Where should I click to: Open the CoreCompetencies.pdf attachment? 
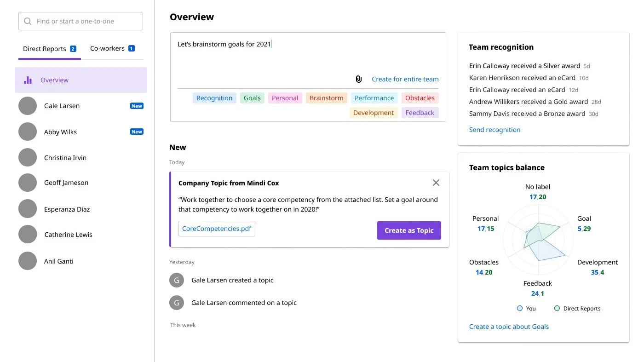(217, 229)
